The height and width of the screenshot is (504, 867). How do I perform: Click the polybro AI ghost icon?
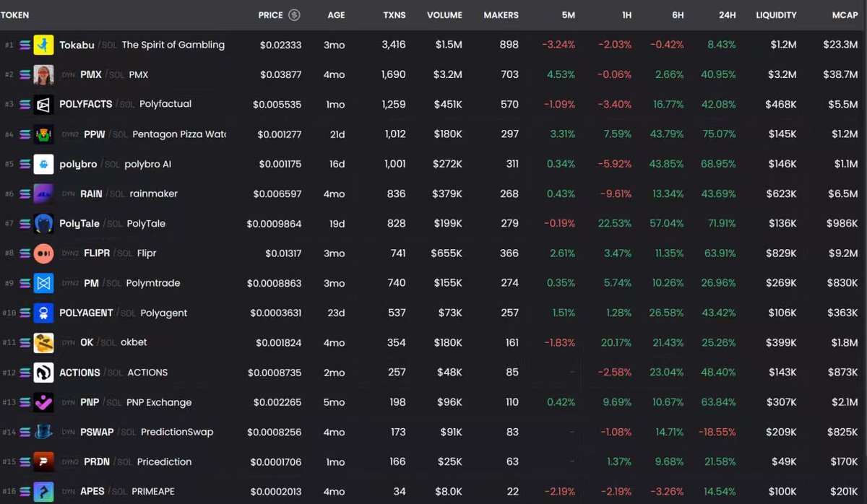[44, 164]
